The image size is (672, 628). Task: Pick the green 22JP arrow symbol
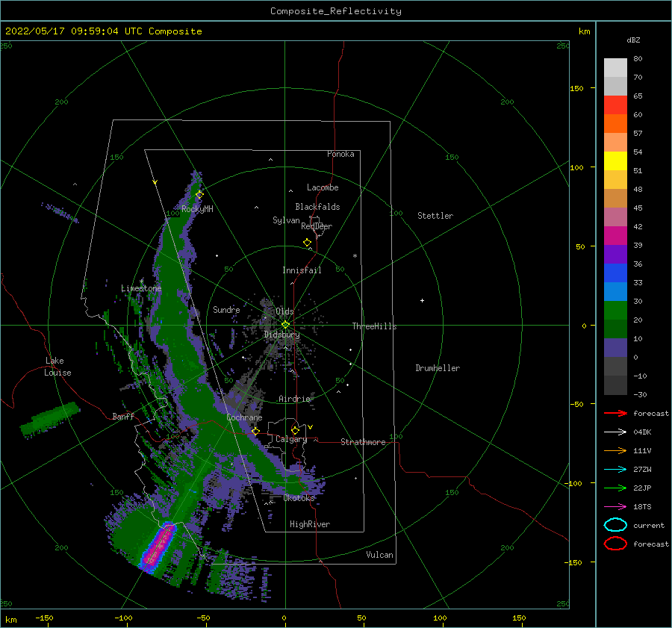pos(615,488)
